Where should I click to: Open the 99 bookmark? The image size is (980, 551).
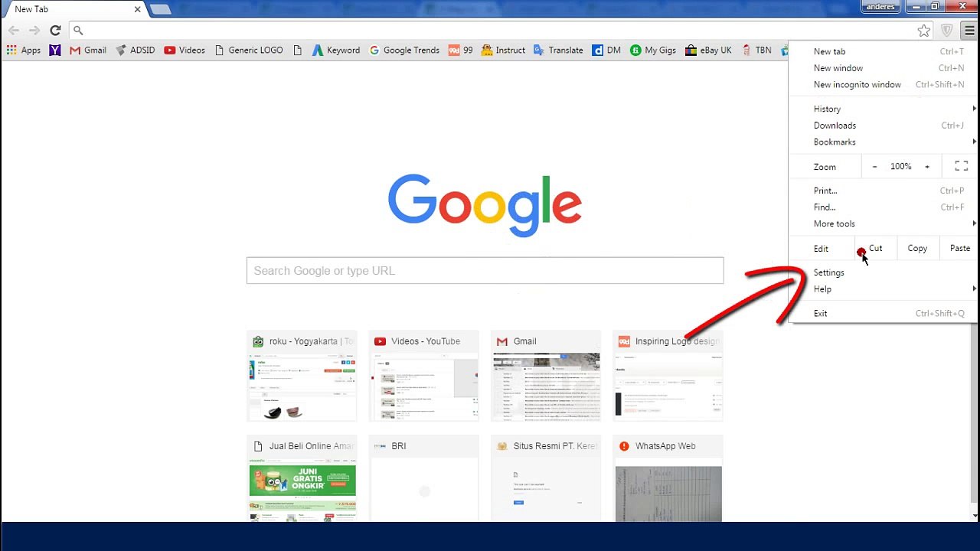461,51
